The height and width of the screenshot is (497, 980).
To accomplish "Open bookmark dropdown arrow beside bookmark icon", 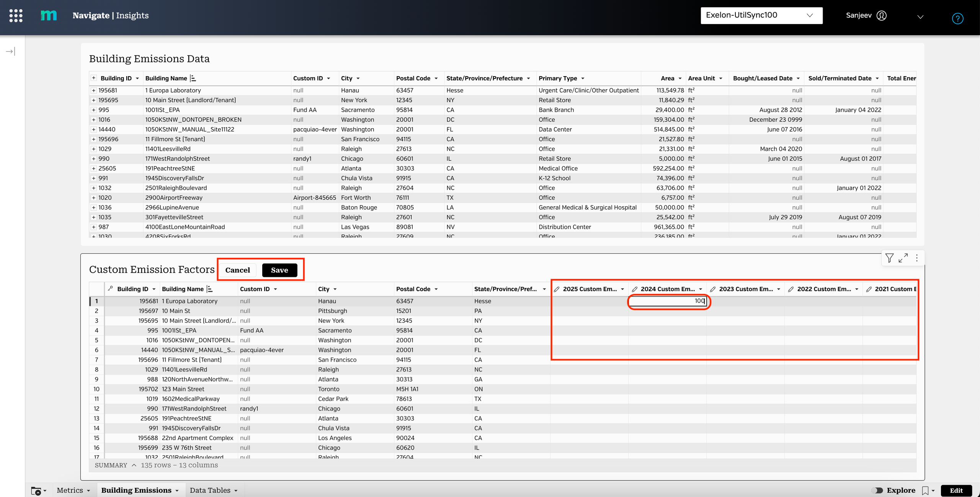I will (x=933, y=491).
